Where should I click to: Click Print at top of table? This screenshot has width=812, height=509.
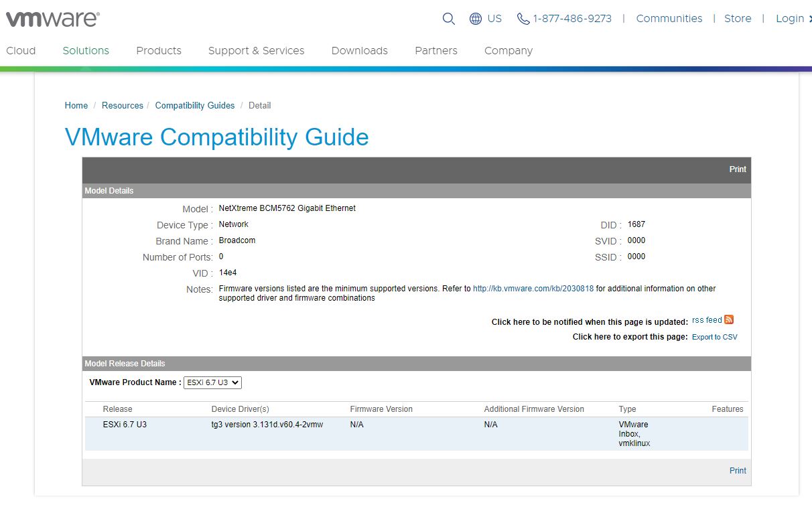(738, 169)
